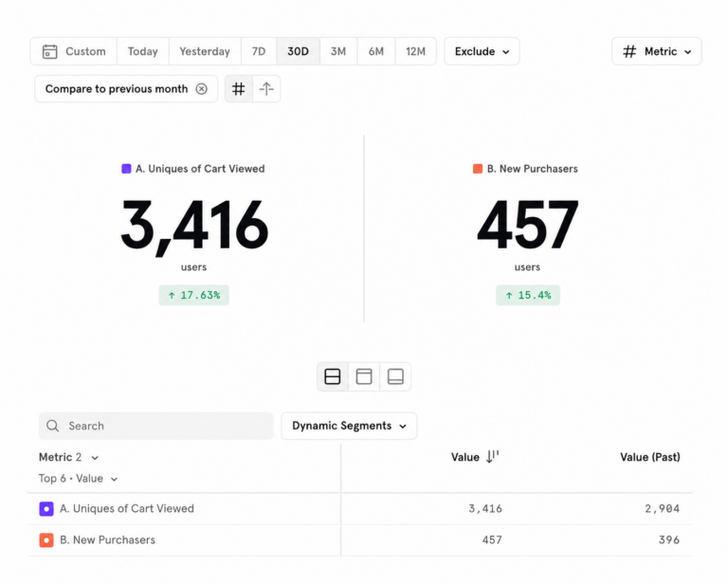Focus the Search input field
This screenshot has height=584, width=728.
click(156, 426)
